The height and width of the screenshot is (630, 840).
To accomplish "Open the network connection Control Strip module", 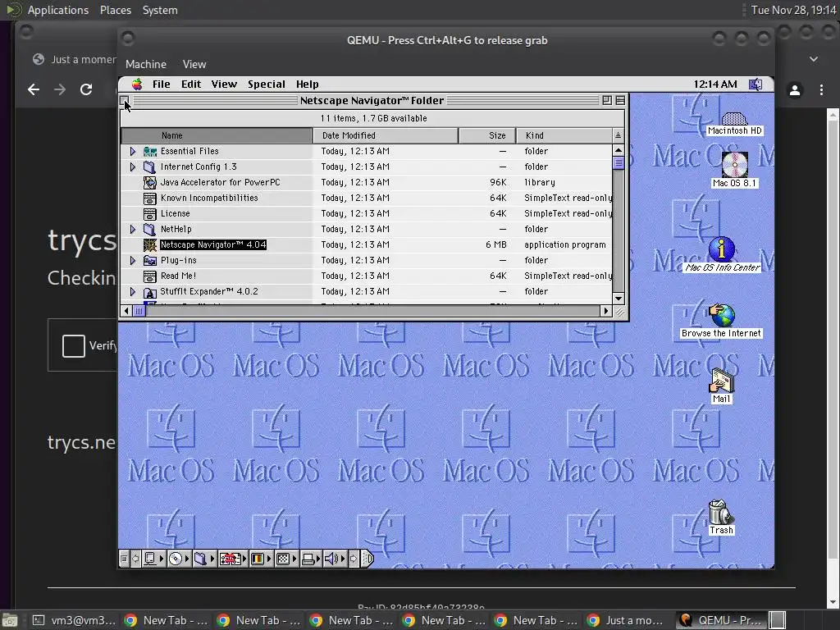I will (x=233, y=559).
